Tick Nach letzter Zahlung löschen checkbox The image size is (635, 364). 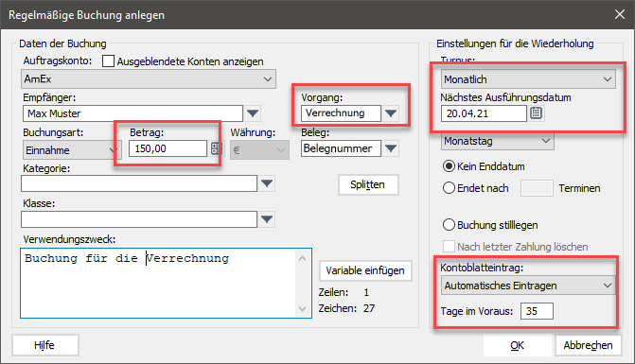point(449,247)
